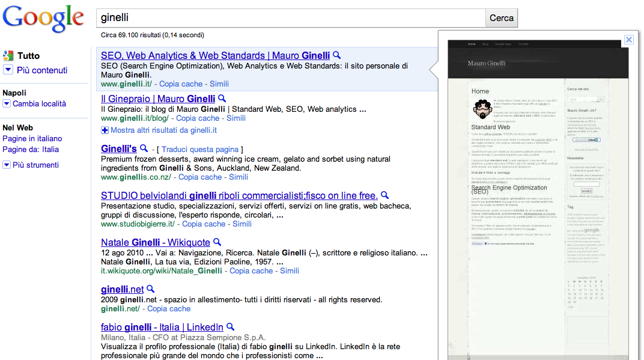Open the preview magnifier for the Mauro Ginelli result
This screenshot has width=644, height=360.
point(337,55)
